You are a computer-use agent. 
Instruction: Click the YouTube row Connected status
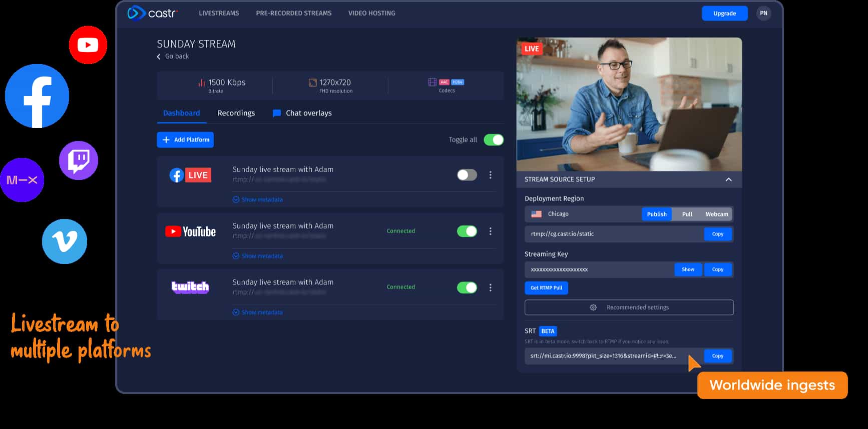(x=401, y=231)
